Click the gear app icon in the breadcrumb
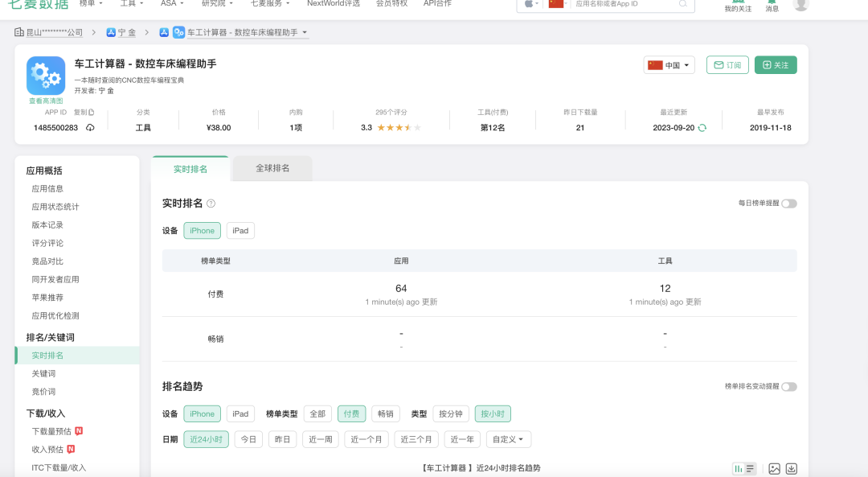This screenshot has height=477, width=868. pyautogui.click(x=178, y=33)
